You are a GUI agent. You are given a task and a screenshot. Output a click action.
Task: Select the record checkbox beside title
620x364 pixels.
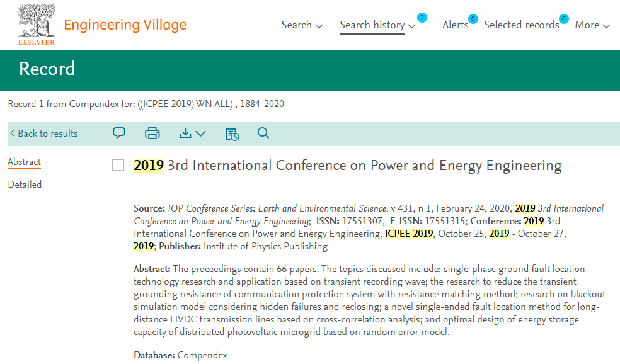coord(118,165)
